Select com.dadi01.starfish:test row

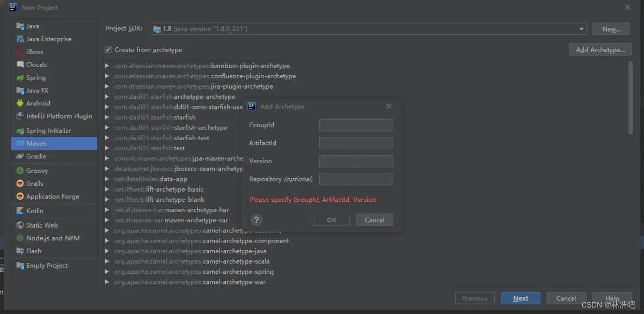point(149,148)
